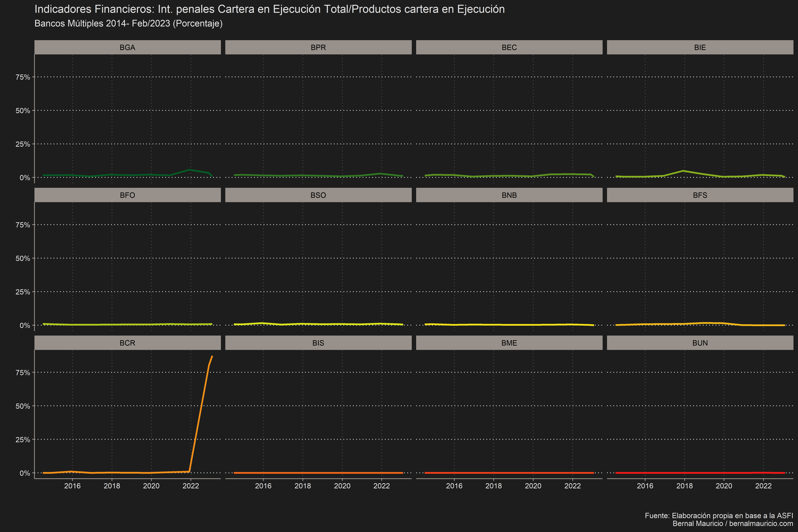Viewport: 798px width, 532px height.
Task: Click the 2022 x-axis label under BIS
Action: (x=382, y=486)
